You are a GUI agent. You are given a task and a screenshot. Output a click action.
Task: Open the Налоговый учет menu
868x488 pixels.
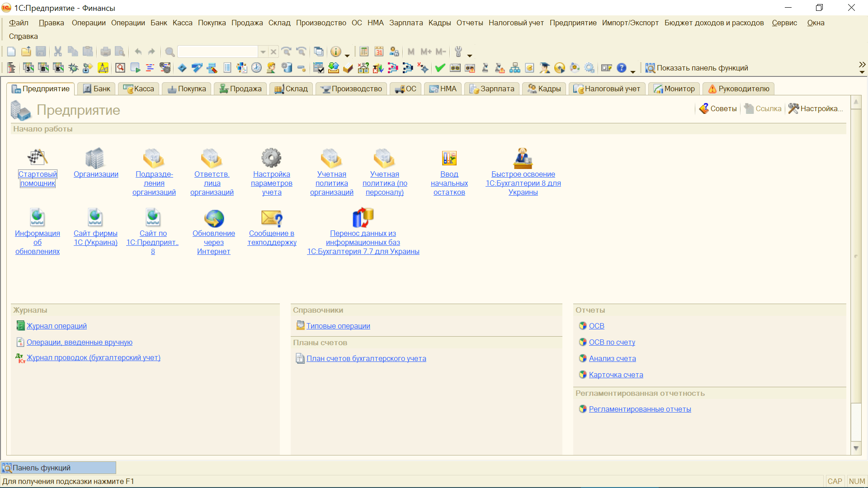point(516,23)
